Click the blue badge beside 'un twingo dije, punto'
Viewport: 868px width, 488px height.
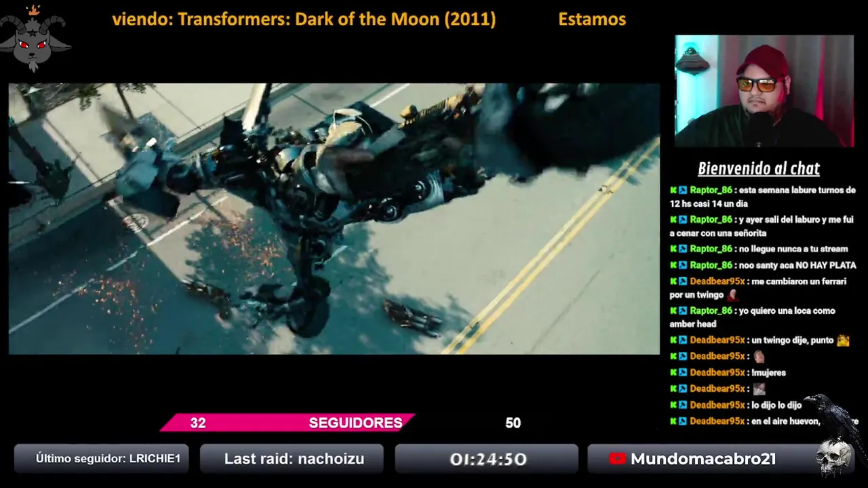[683, 340]
